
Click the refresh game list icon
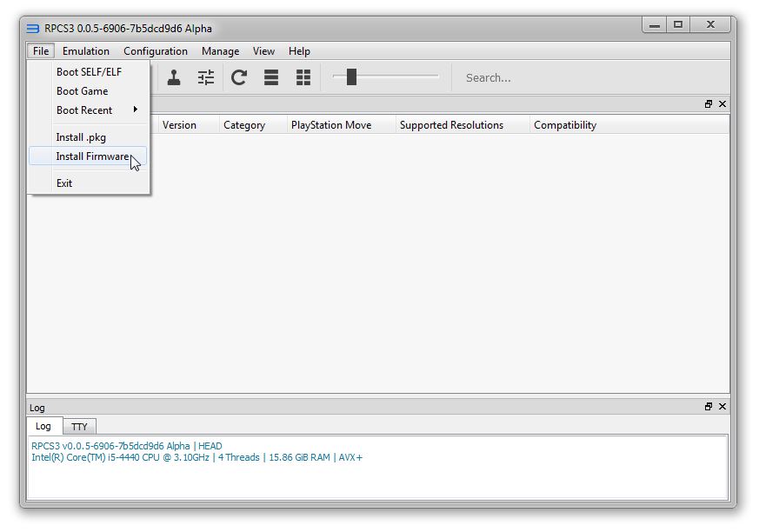(238, 77)
